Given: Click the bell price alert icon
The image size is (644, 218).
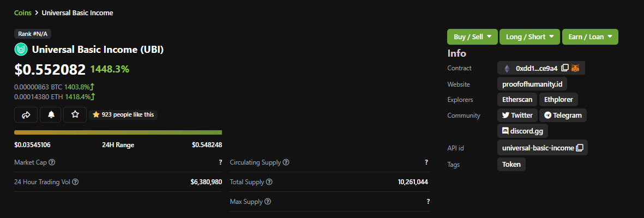Looking at the screenshot, I should pyautogui.click(x=51, y=115).
